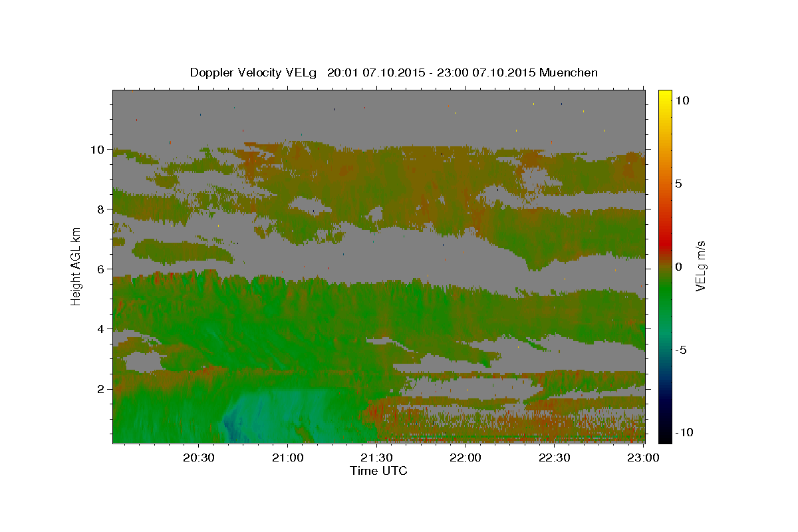Click the height tick label '2'
The image size is (798, 532).
[x=102, y=389]
